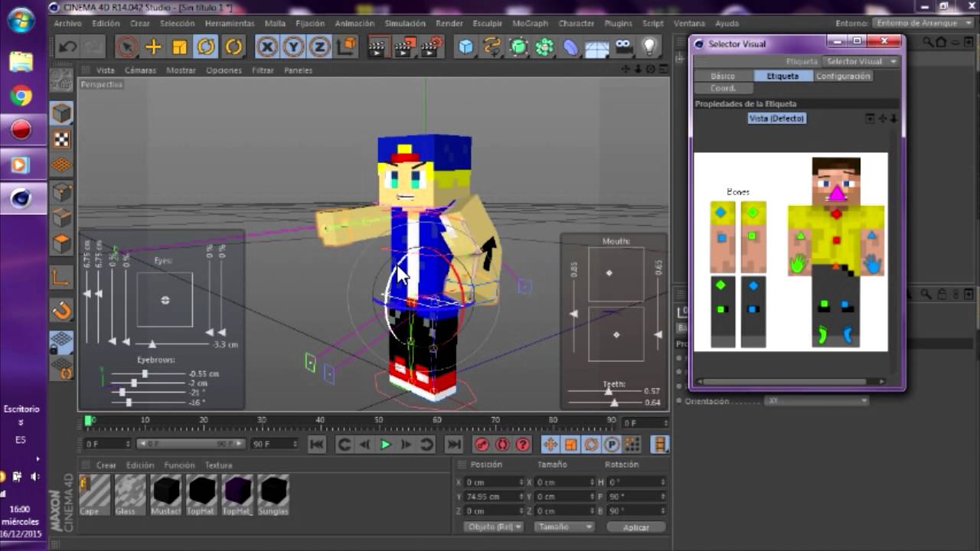Select the Cape material thumbnail
The width and height of the screenshot is (980, 551).
click(95, 494)
